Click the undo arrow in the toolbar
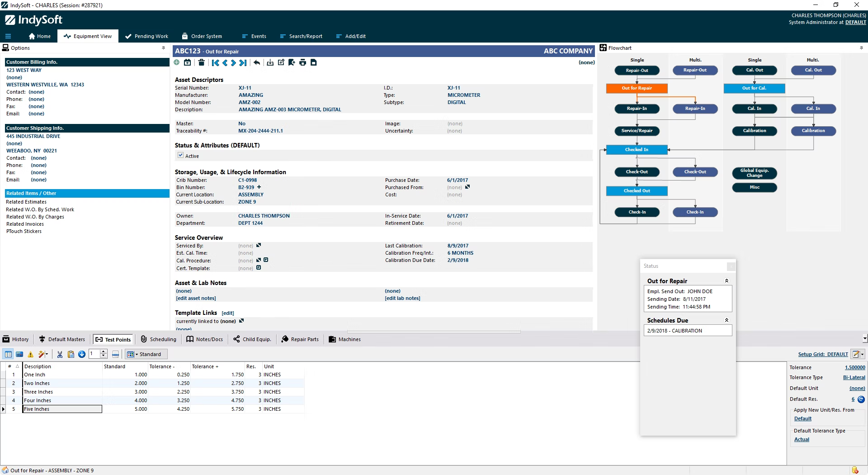868x475 pixels. coord(257,63)
